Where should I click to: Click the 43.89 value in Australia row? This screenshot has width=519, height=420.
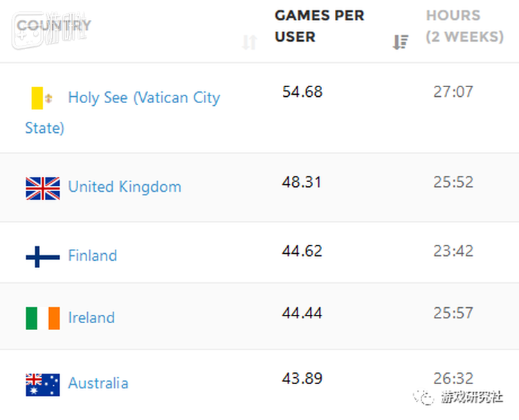[302, 378]
